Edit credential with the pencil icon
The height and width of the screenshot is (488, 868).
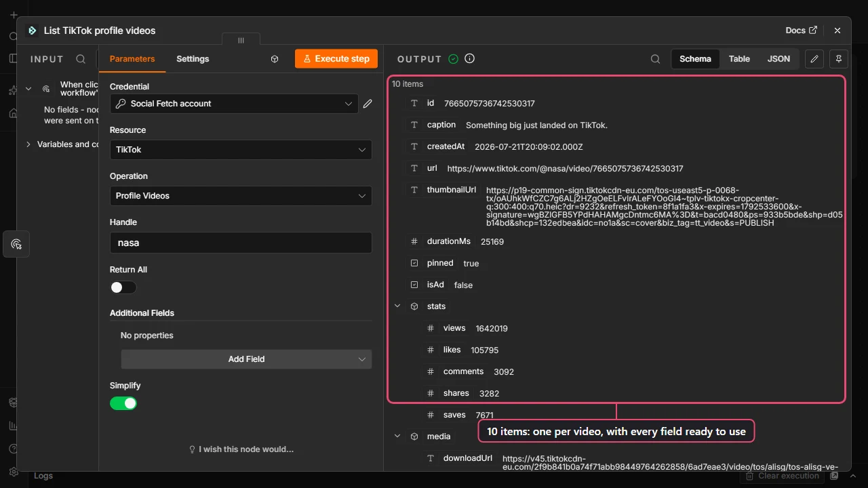[368, 104]
